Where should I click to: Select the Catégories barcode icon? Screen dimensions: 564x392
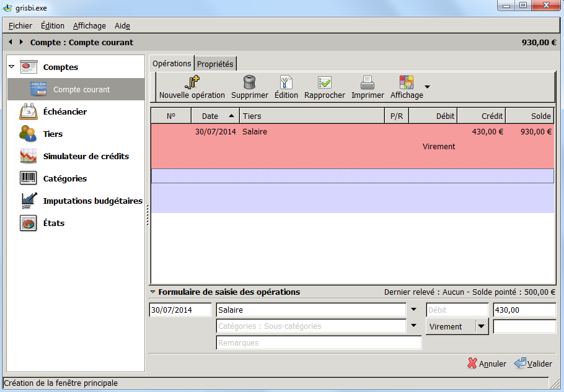[27, 178]
